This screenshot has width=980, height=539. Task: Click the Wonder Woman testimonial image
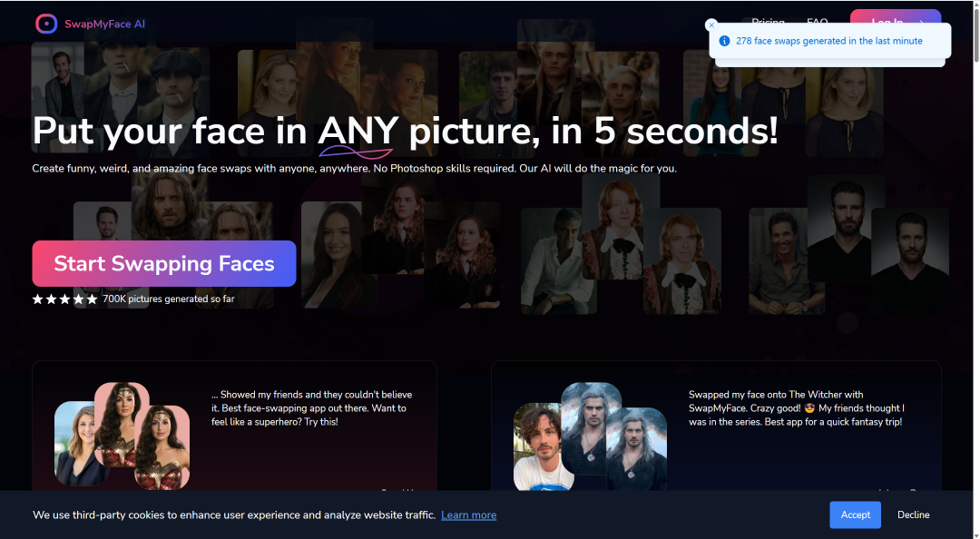[x=122, y=435]
